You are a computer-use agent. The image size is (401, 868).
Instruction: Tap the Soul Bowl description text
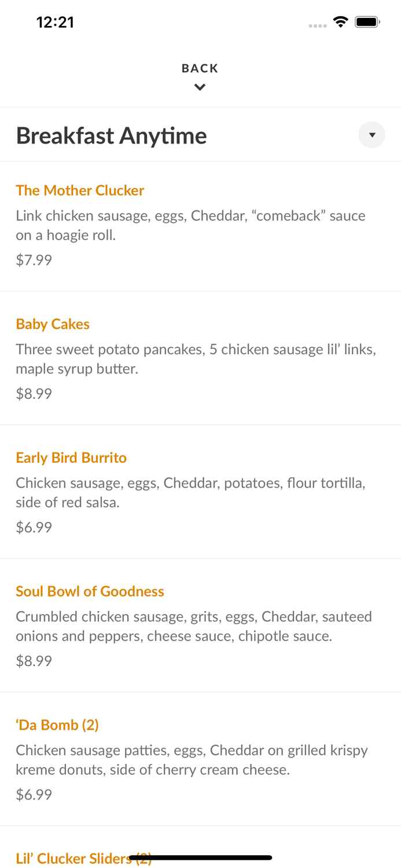pos(194,626)
